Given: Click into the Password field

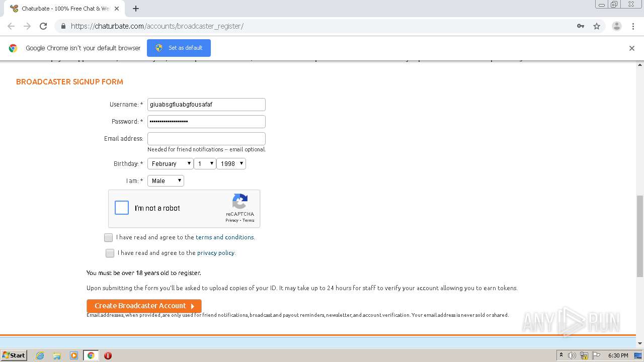Looking at the screenshot, I should pyautogui.click(x=206, y=122).
